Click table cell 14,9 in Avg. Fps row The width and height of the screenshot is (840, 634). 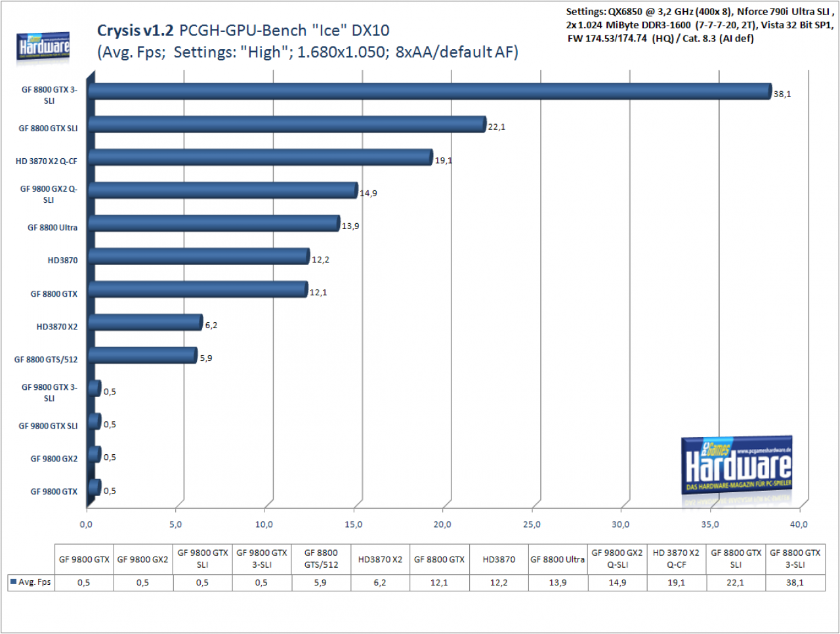click(x=617, y=582)
